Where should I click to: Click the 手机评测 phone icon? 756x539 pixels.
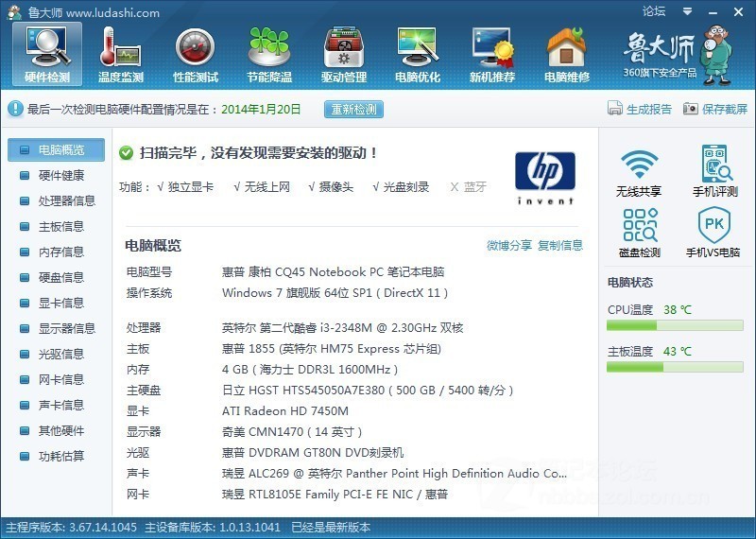716,163
